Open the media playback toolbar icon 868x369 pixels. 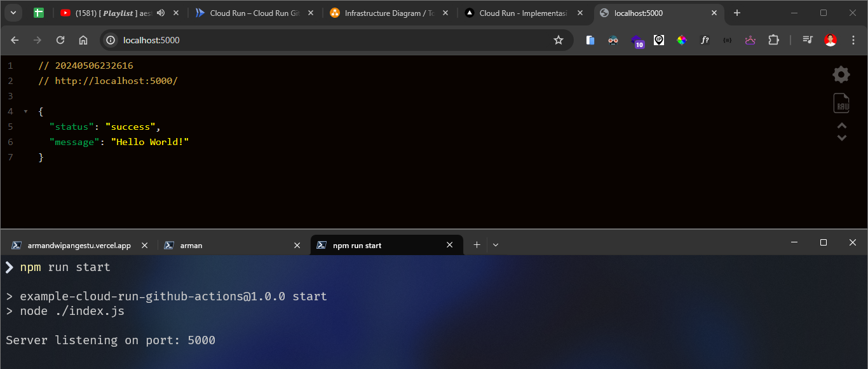pyautogui.click(x=807, y=39)
